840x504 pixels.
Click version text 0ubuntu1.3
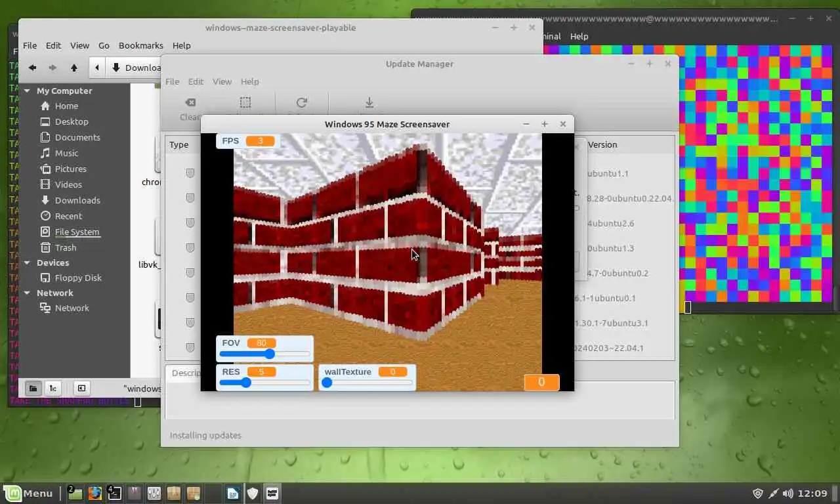pyautogui.click(x=610, y=248)
